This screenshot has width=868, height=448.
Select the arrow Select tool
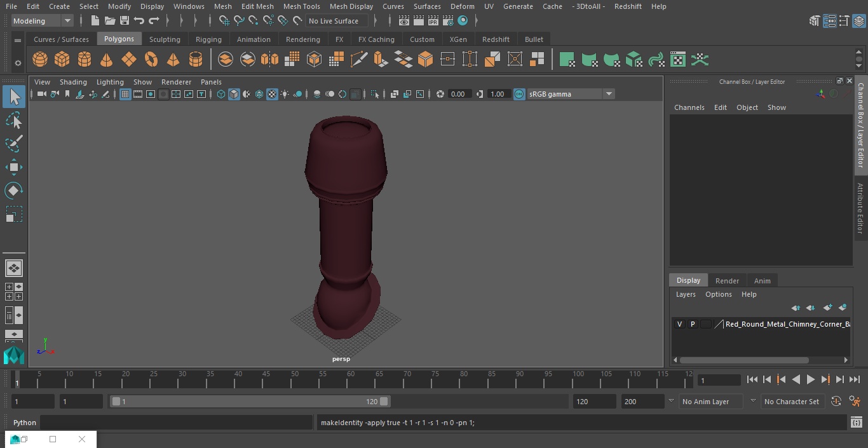pyautogui.click(x=14, y=97)
